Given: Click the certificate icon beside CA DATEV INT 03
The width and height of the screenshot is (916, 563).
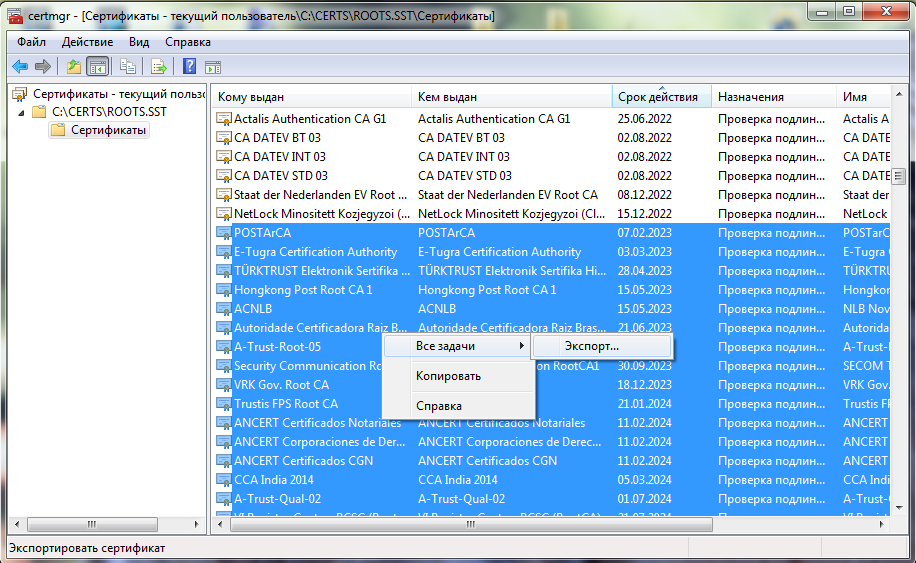Looking at the screenshot, I should coord(224,157).
